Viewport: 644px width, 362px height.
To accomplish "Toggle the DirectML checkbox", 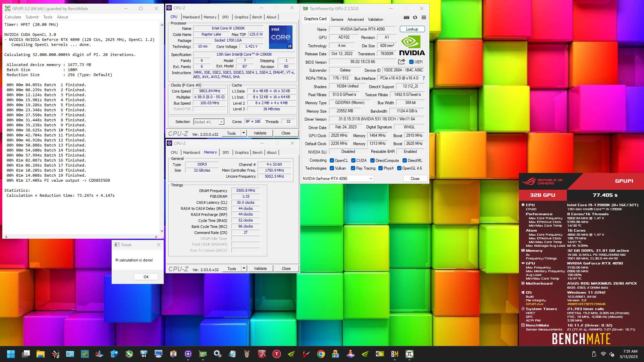I will 405,161.
